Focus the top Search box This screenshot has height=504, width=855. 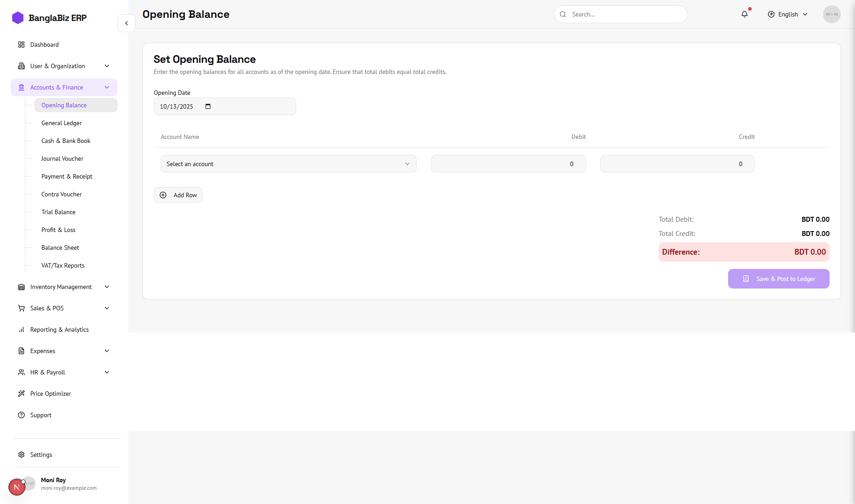(x=621, y=14)
